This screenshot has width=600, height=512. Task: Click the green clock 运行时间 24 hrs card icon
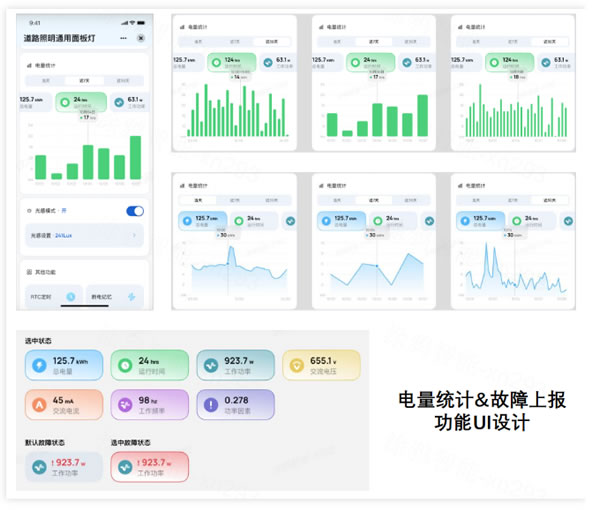[x=125, y=364]
